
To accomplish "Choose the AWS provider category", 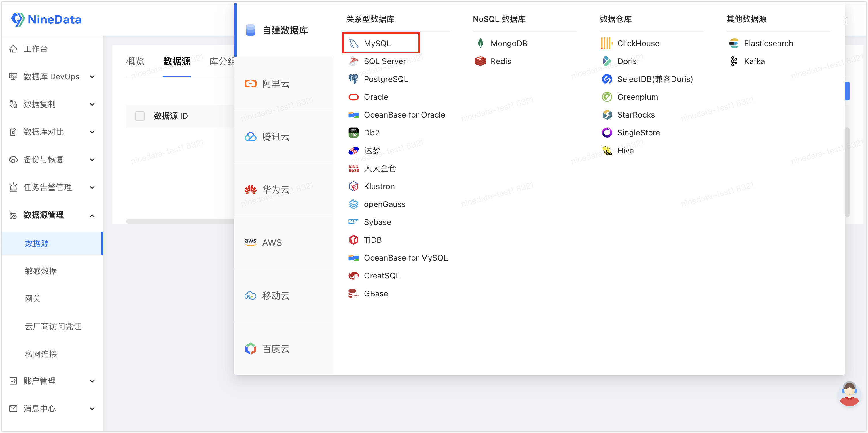I will [x=272, y=243].
